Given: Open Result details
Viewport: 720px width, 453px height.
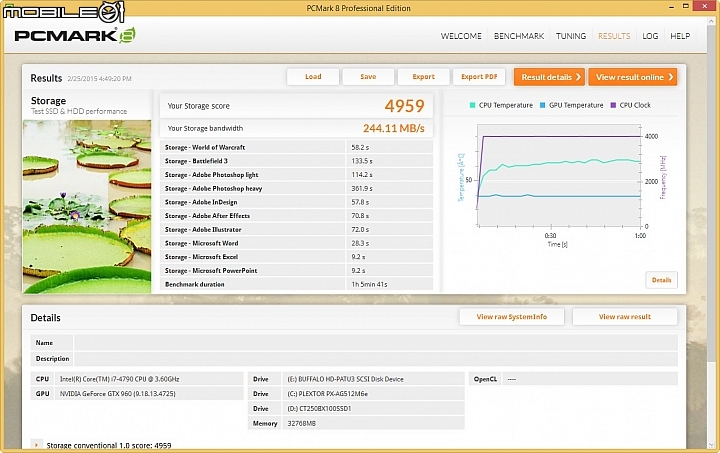Looking at the screenshot, I should [x=549, y=77].
